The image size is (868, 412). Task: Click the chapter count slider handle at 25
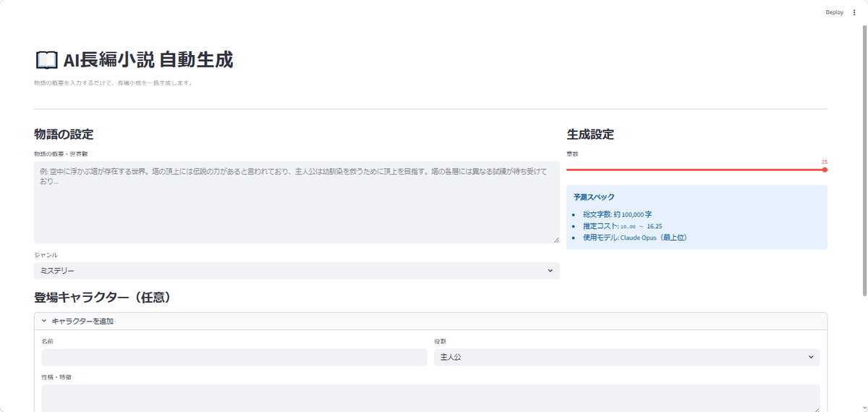coord(825,169)
